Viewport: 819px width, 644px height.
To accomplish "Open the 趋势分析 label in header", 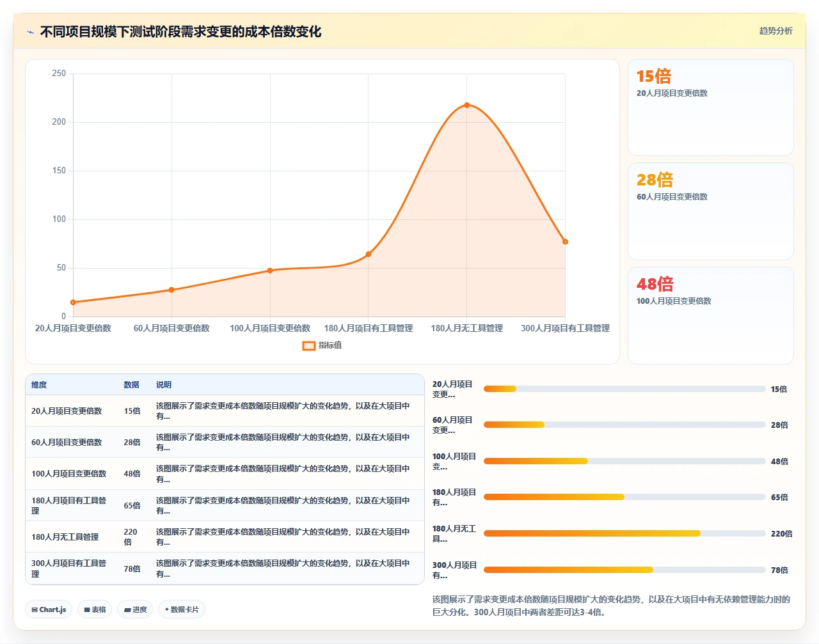I will [775, 31].
